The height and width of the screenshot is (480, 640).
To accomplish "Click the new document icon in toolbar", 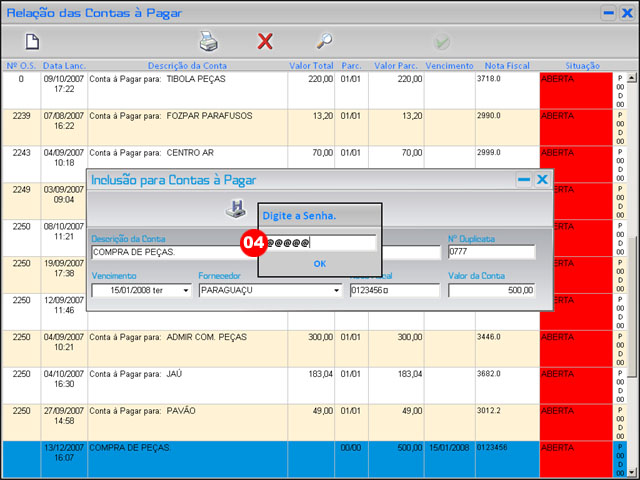I will [x=32, y=42].
